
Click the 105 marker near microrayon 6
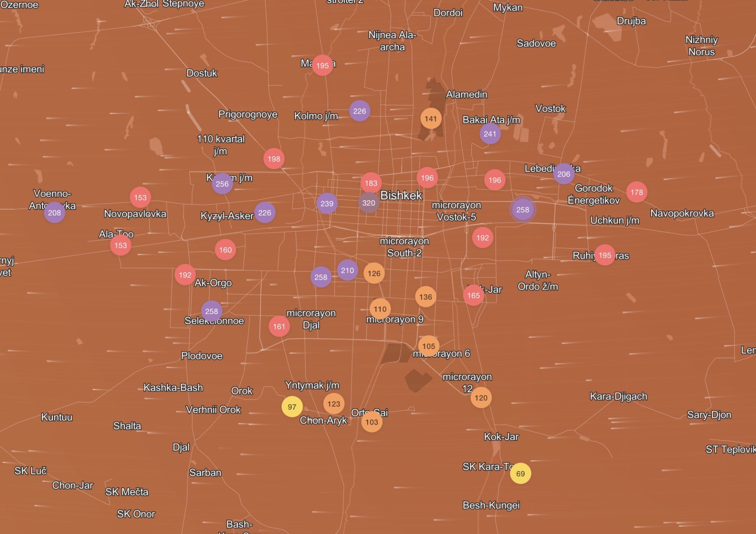click(428, 346)
